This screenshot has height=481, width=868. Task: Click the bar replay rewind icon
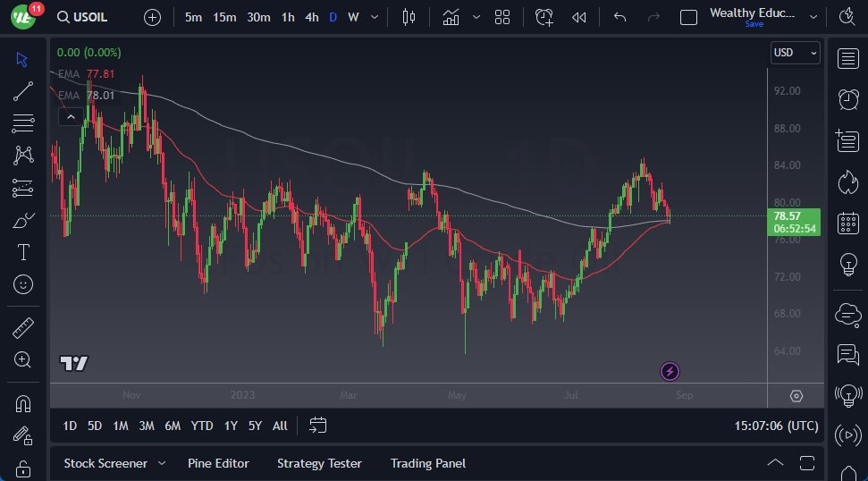[579, 17]
